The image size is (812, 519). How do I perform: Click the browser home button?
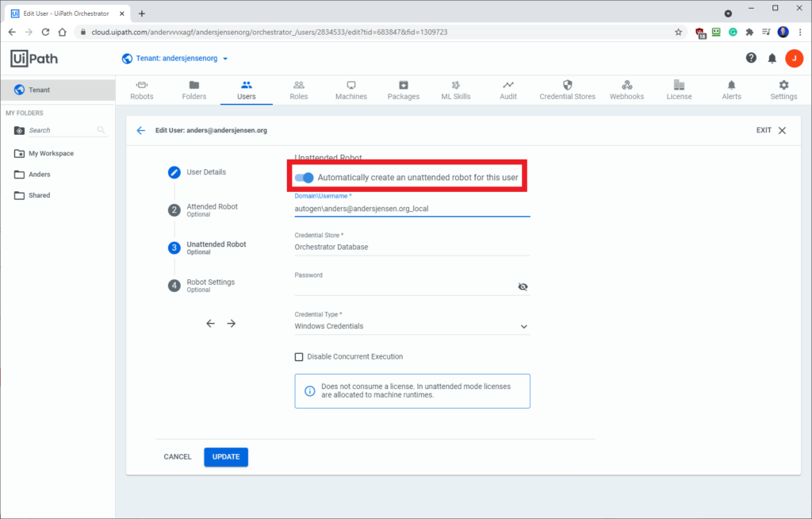tap(62, 33)
